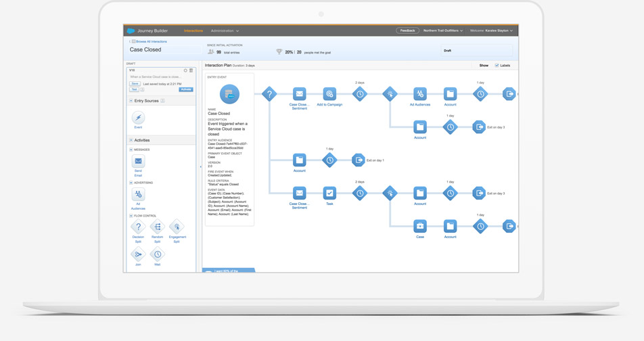Image resolution: width=644 pixels, height=341 pixels.
Task: Open the Northern Trail Outfitters account dropdown
Action: click(443, 30)
